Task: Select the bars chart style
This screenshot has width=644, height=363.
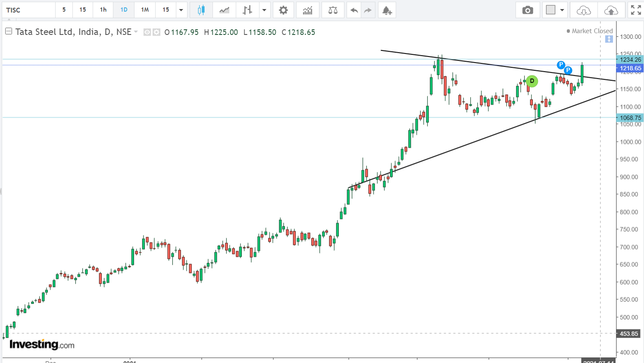Action: (247, 10)
